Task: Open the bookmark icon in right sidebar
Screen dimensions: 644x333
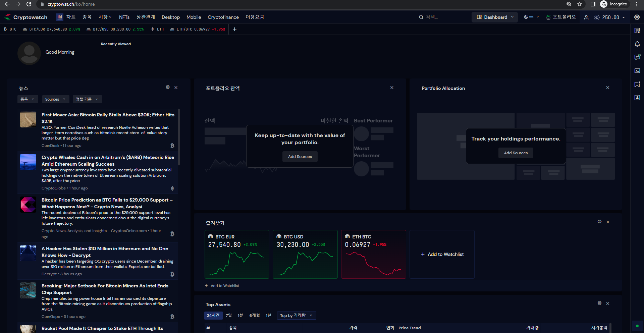Action: [x=637, y=84]
